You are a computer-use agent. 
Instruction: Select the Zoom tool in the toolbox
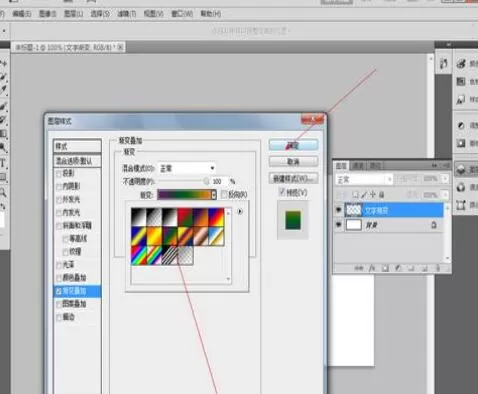pyautogui.click(x=3, y=192)
